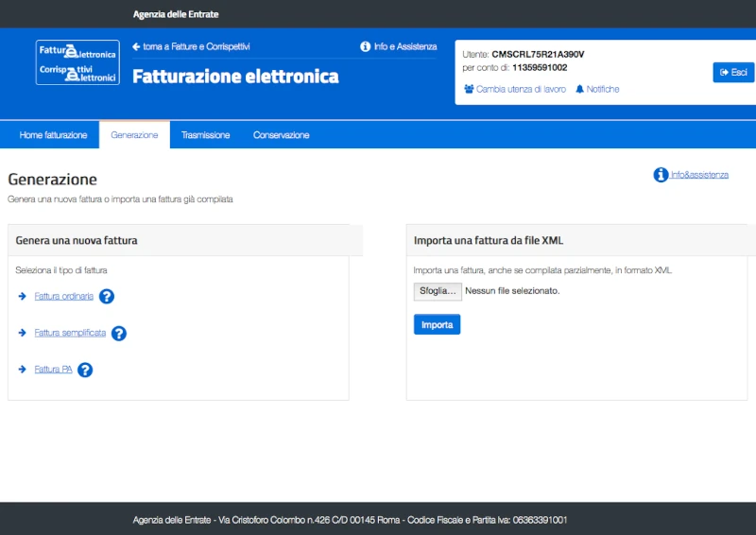Click the users icon for Cambia utenza
756x535 pixels.
point(469,89)
